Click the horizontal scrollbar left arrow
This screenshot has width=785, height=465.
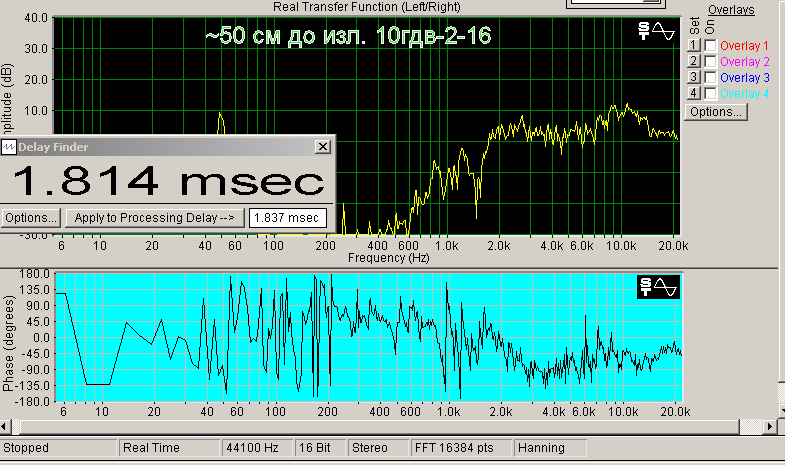[5, 426]
